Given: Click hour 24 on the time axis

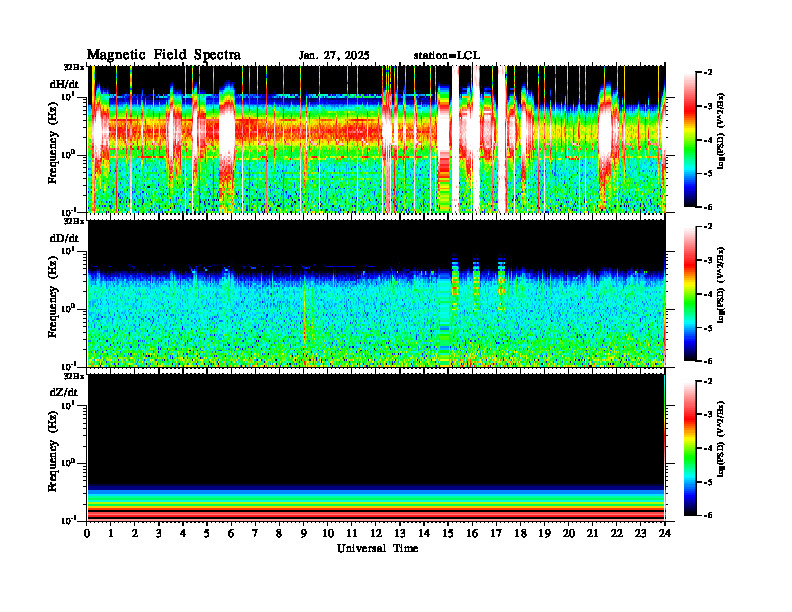Looking at the screenshot, I should [665, 533].
